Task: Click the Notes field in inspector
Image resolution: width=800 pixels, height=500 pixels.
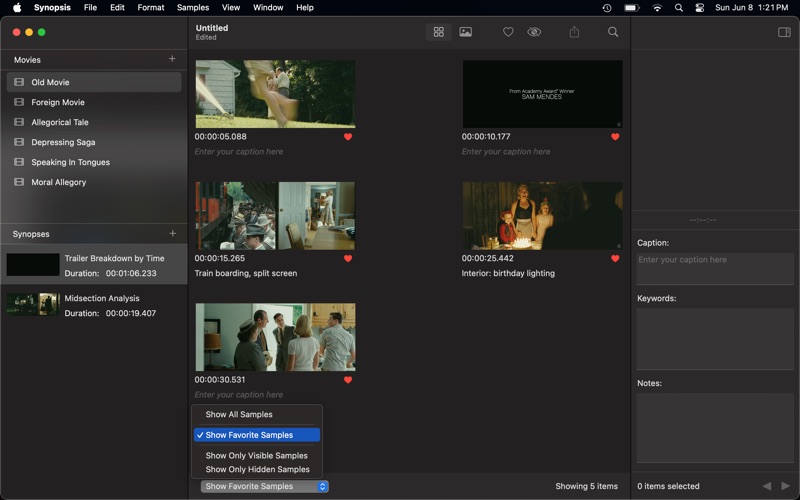Action: pyautogui.click(x=715, y=428)
